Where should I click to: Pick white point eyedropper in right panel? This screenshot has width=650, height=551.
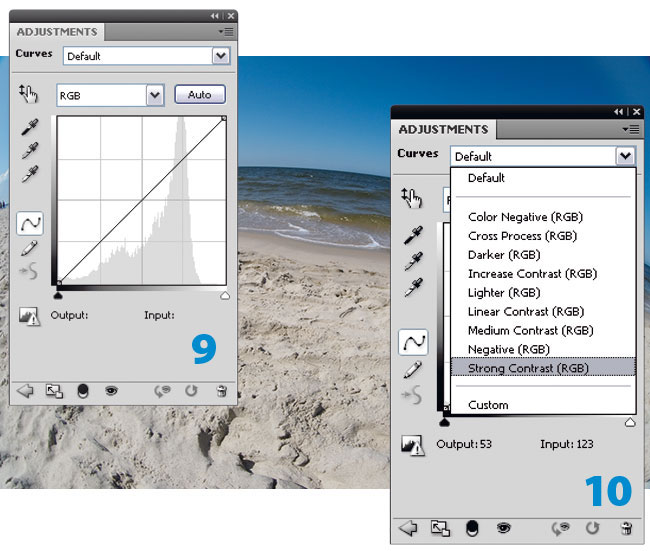pos(413,287)
